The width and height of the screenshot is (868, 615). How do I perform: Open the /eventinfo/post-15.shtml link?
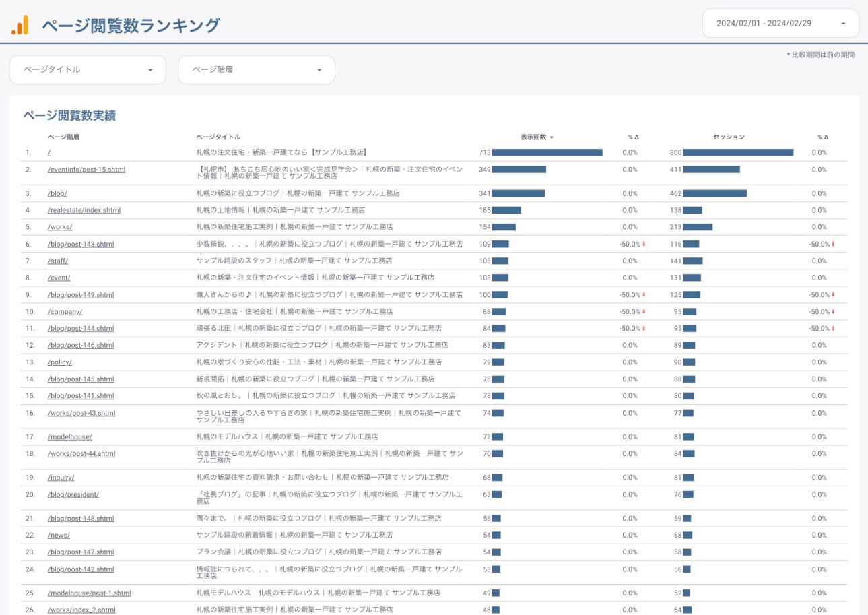86,170
